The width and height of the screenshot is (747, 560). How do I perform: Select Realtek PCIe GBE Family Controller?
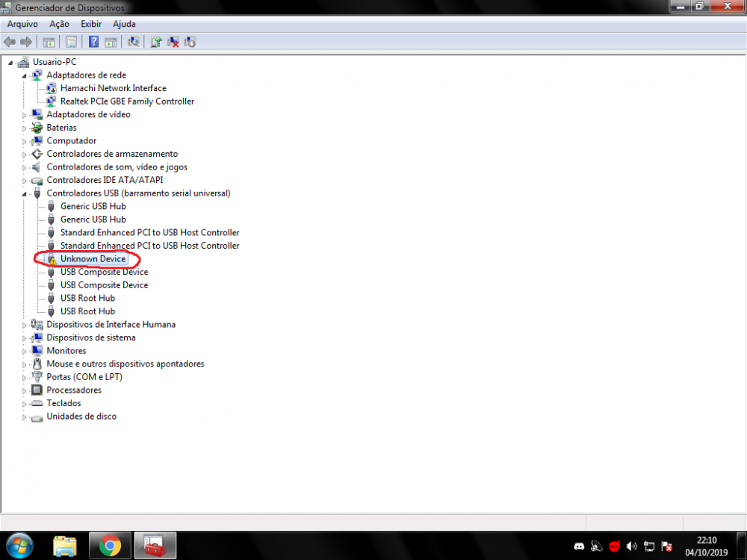pyautogui.click(x=127, y=101)
